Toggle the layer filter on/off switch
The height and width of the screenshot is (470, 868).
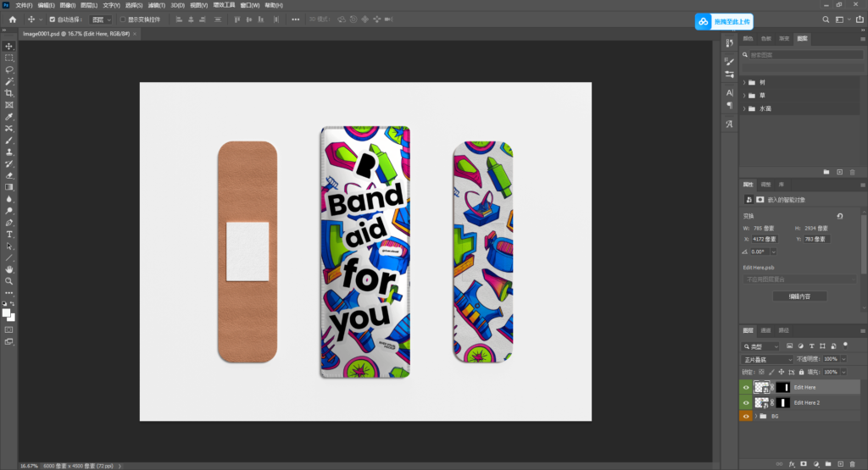845,345
